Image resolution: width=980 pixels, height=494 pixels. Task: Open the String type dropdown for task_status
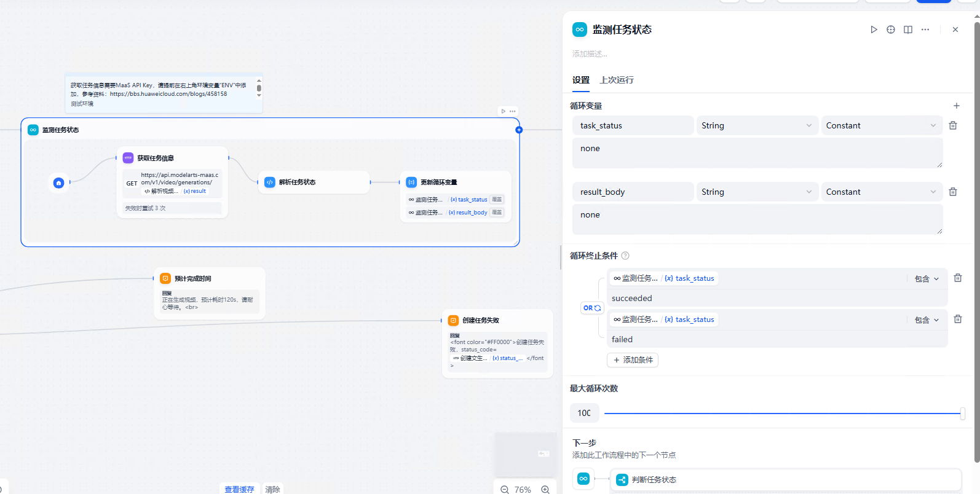coord(756,125)
